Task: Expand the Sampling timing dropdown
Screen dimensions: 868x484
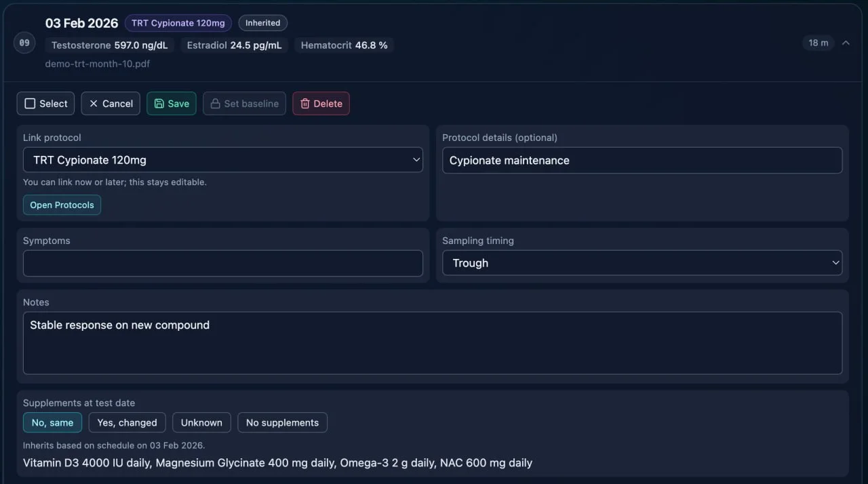Action: click(x=642, y=263)
